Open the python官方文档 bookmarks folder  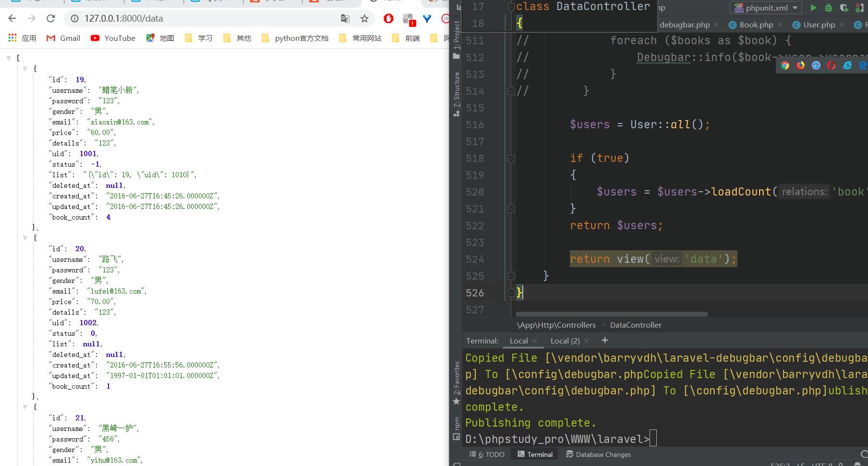295,38
